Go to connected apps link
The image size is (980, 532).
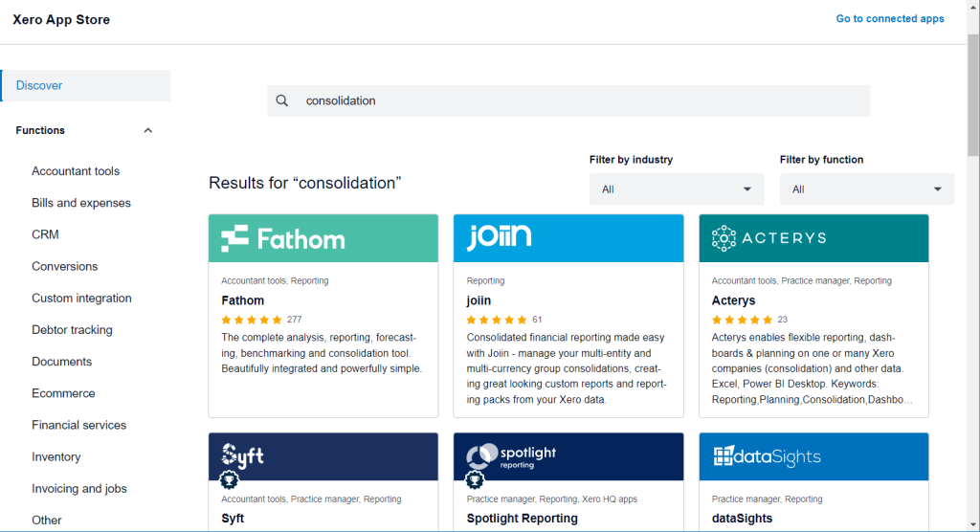click(x=889, y=18)
